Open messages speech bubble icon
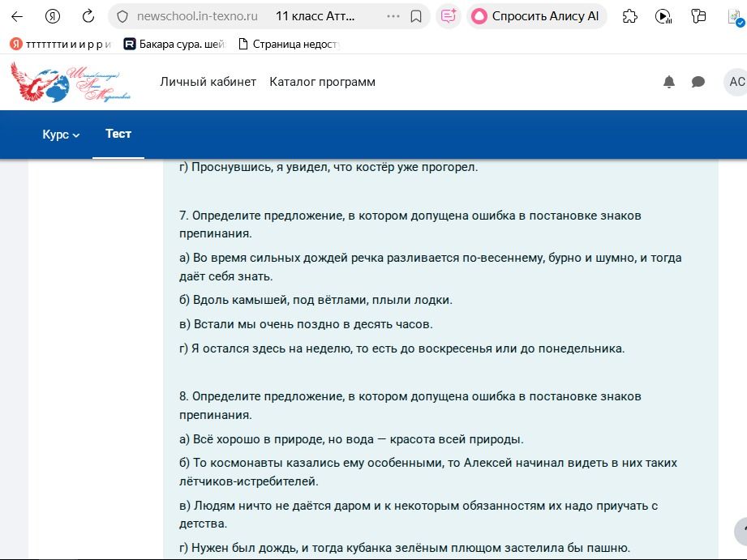The width and height of the screenshot is (747, 560). [x=698, y=82]
